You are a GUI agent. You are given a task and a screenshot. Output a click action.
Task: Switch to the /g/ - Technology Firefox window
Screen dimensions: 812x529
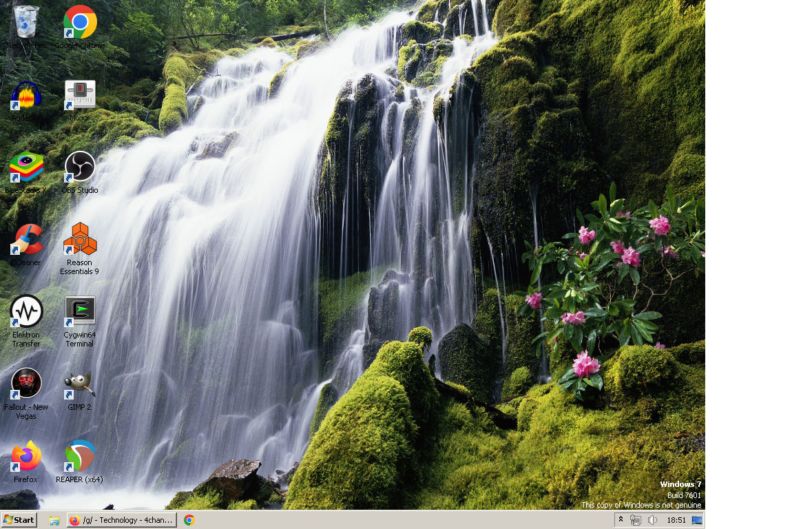point(122,519)
